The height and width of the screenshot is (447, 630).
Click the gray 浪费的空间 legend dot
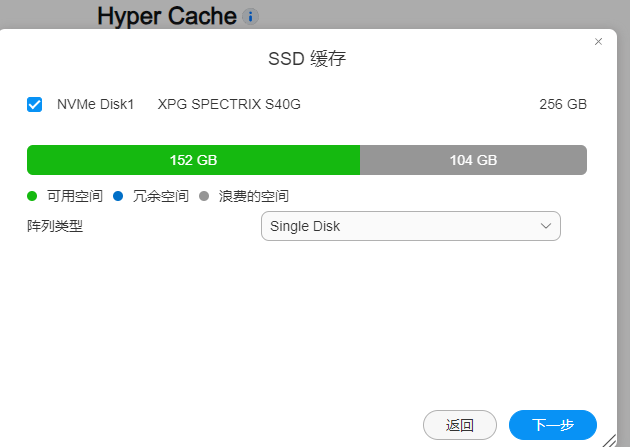tap(204, 196)
